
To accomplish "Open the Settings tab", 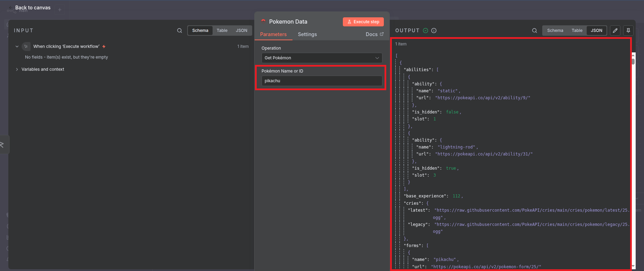I will point(307,34).
